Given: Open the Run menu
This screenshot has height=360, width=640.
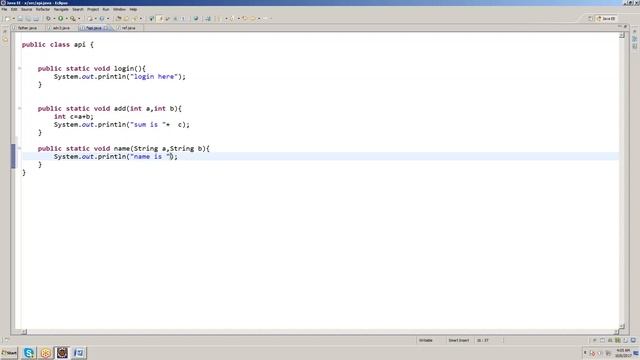Looking at the screenshot, I should 106,9.
